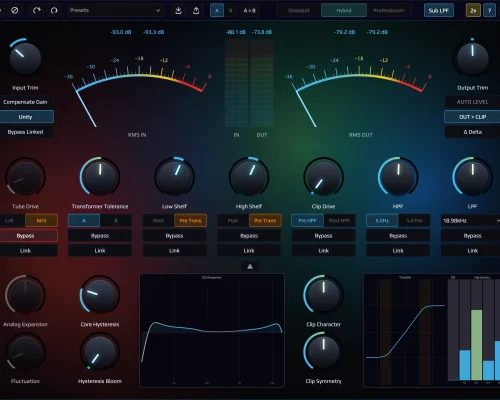The image size is (500, 400).
Task: Click the circular reset arrow icon
Action: (x=54, y=10)
